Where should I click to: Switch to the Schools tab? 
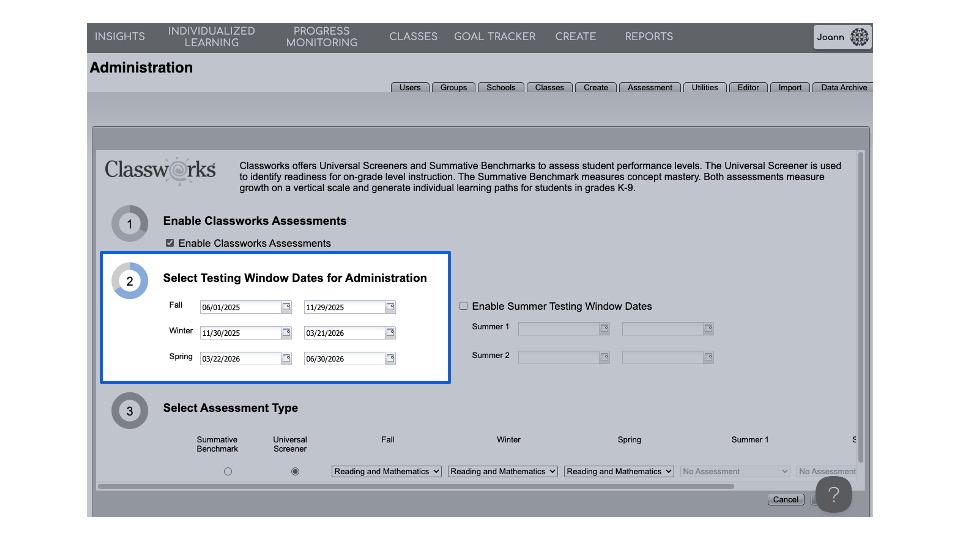(x=501, y=88)
